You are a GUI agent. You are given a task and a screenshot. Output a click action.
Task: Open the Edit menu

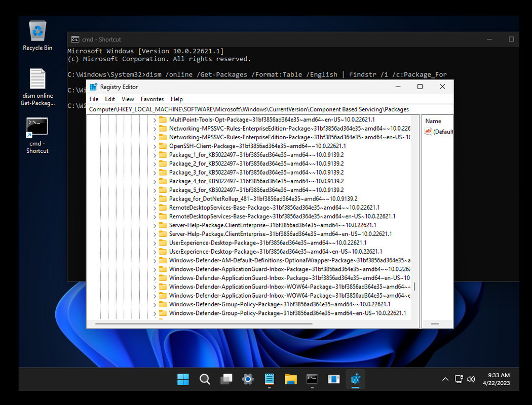pos(110,99)
